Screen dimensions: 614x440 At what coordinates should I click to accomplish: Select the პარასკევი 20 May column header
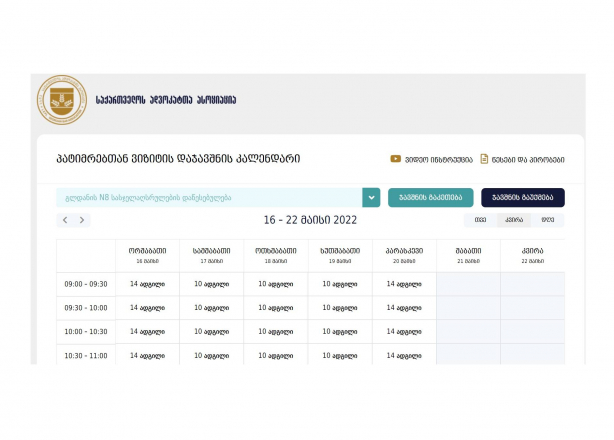tap(405, 255)
